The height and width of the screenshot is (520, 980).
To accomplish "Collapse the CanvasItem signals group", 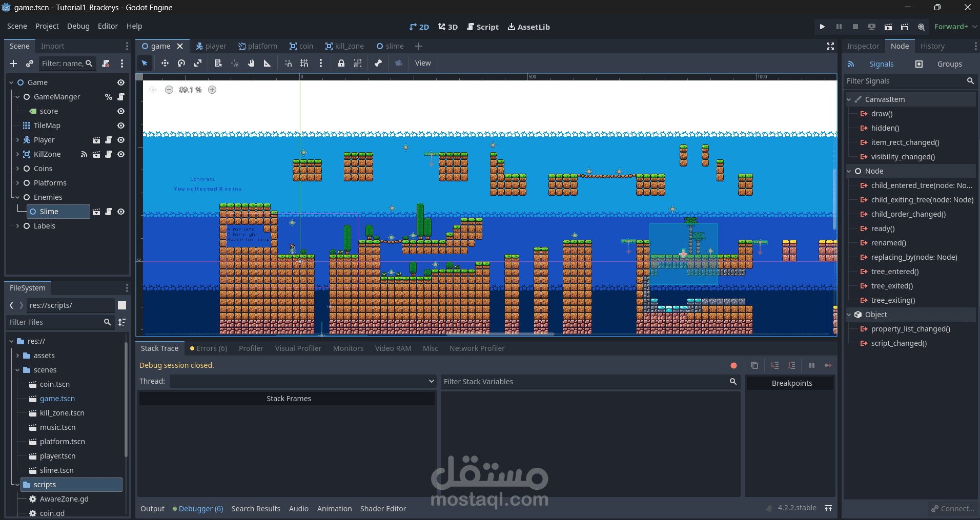I will [x=849, y=99].
